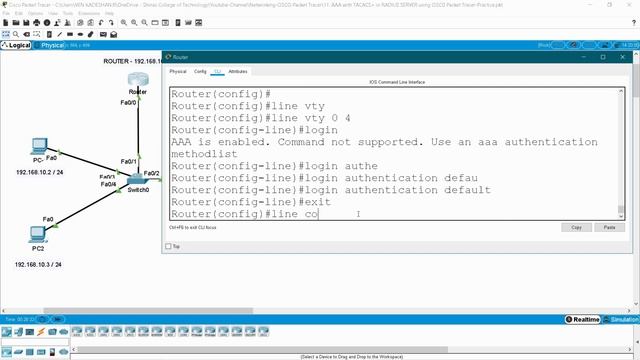
Task: Click the Draw Rectangle tool icon
Action: point(70,34)
